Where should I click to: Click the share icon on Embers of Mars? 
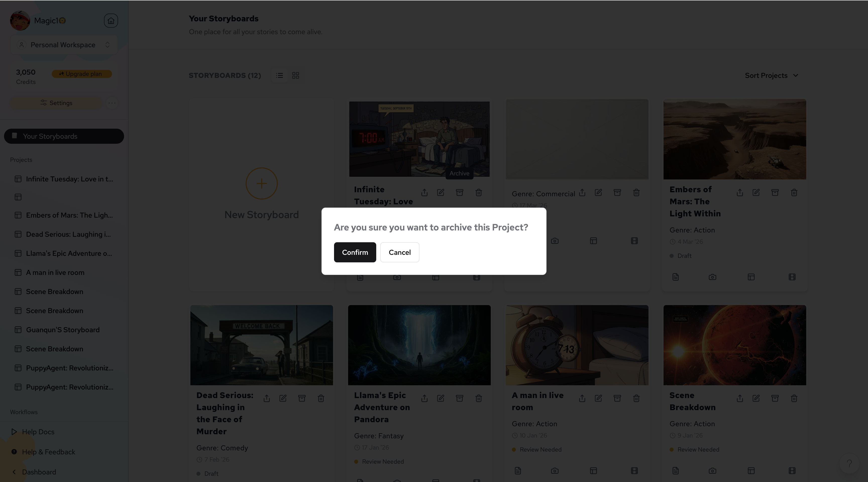(740, 192)
